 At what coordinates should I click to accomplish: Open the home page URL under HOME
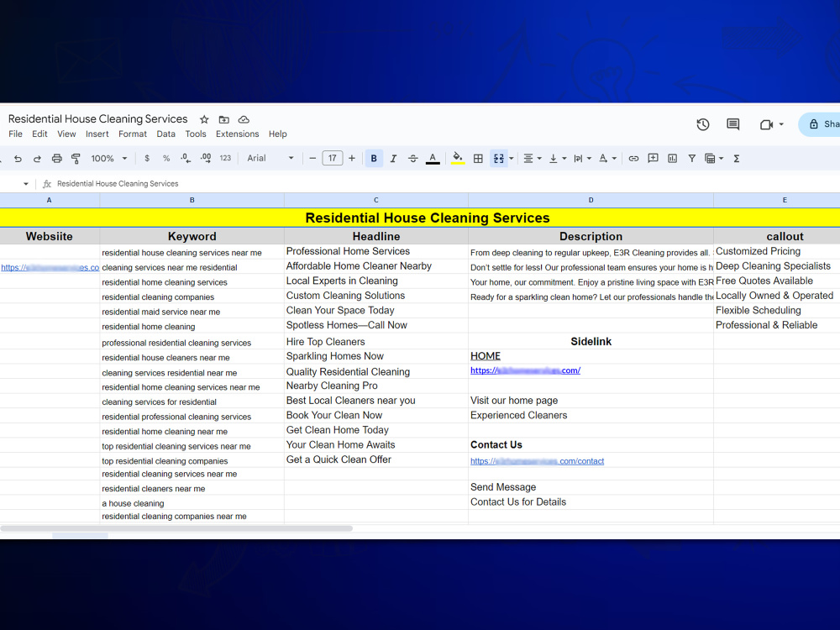[526, 370]
